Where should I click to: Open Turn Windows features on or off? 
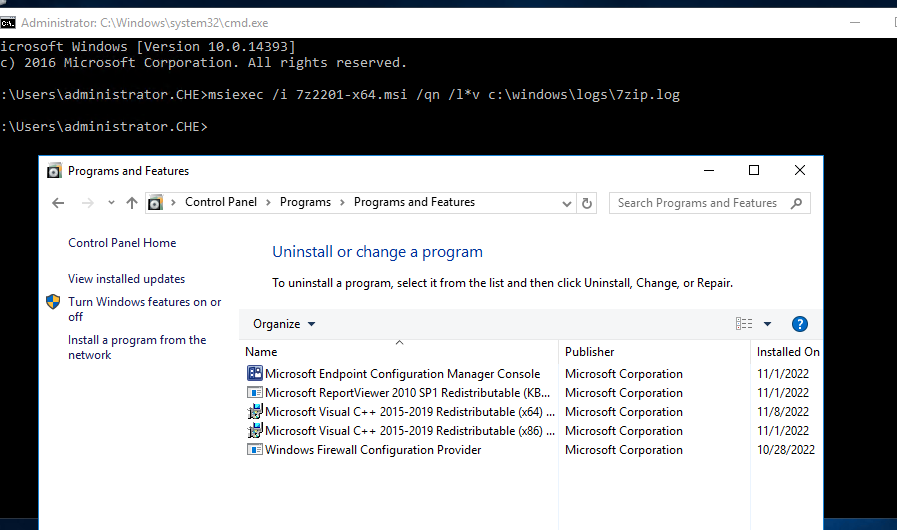[x=144, y=309]
